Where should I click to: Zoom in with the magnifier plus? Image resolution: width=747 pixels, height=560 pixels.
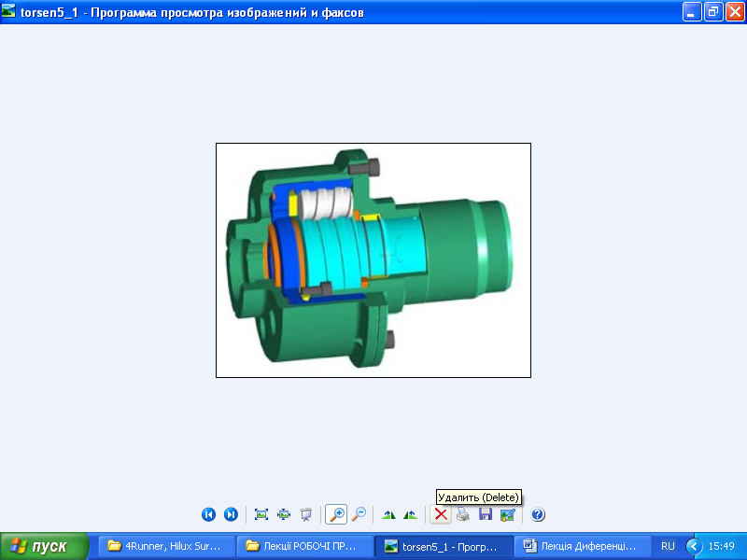tap(336, 514)
